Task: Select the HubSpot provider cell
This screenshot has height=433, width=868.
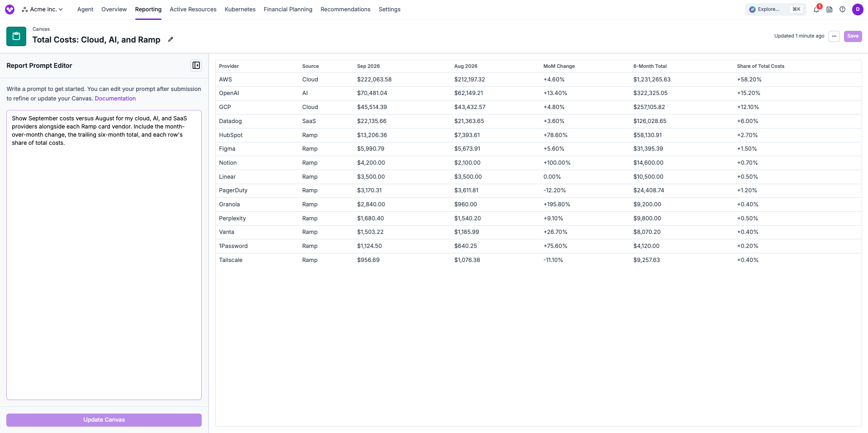Action: coord(231,135)
